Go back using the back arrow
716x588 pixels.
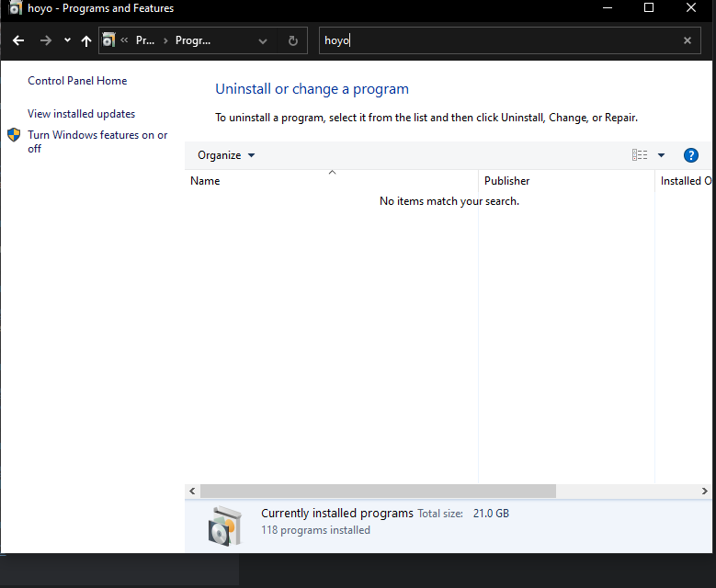18,40
